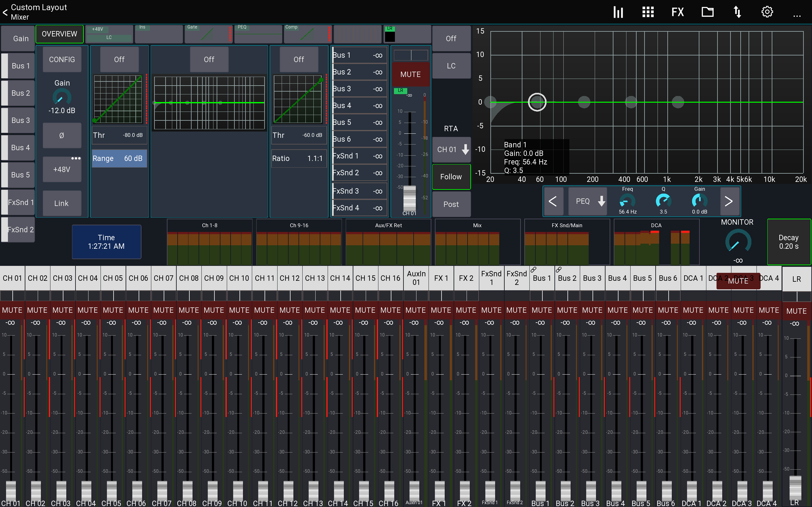This screenshot has height=507, width=812.
Task: Open the PEQ band type dropdown
Action: (x=587, y=201)
